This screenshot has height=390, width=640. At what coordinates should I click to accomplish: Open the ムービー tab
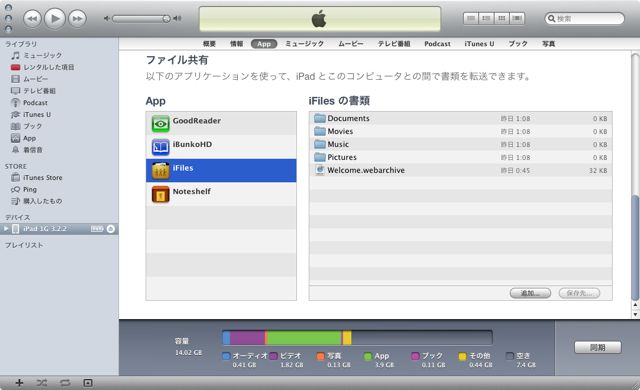pyautogui.click(x=351, y=44)
